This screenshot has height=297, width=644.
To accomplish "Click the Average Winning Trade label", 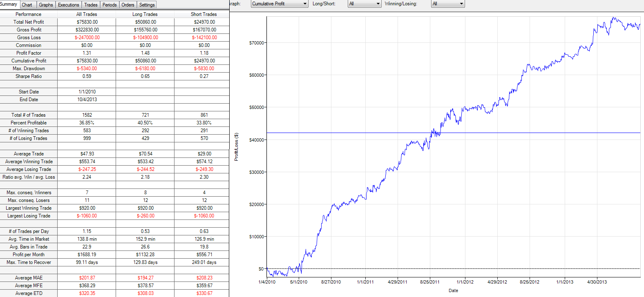I will coord(29,162).
